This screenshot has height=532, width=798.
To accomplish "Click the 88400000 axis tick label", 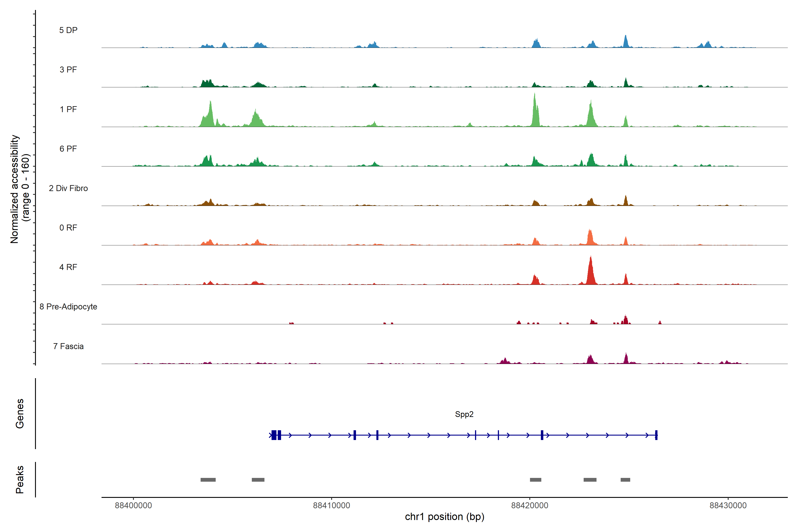I will pos(133,506).
